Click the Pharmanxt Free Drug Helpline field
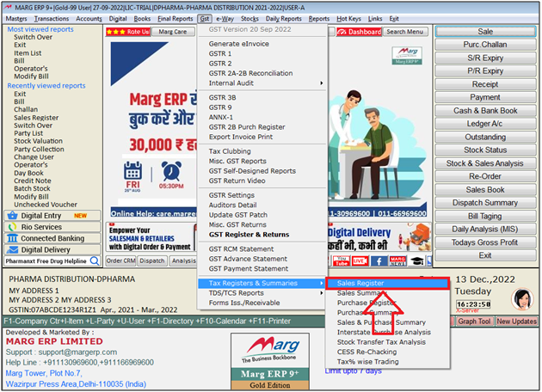Viewport: 542px width, 392px height. click(x=52, y=261)
